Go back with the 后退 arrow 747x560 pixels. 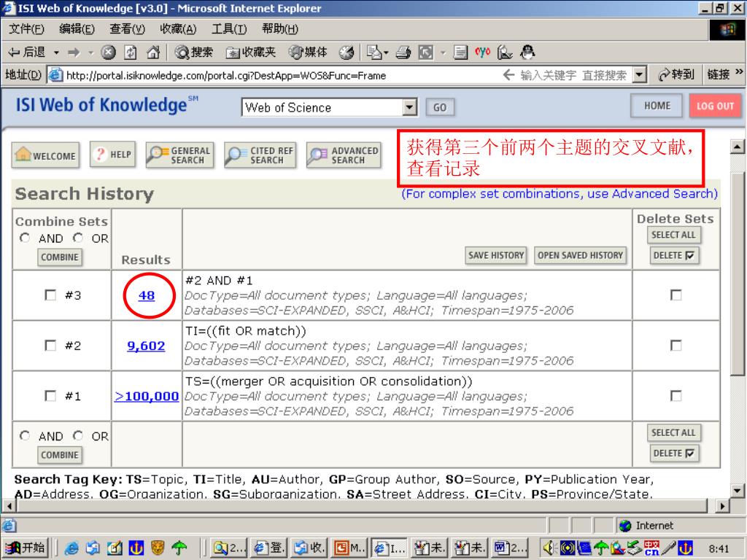point(27,52)
